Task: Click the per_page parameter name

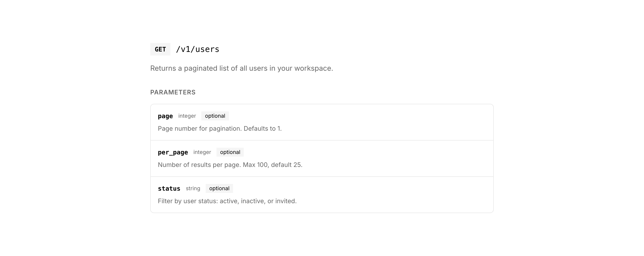Action: coord(173,152)
